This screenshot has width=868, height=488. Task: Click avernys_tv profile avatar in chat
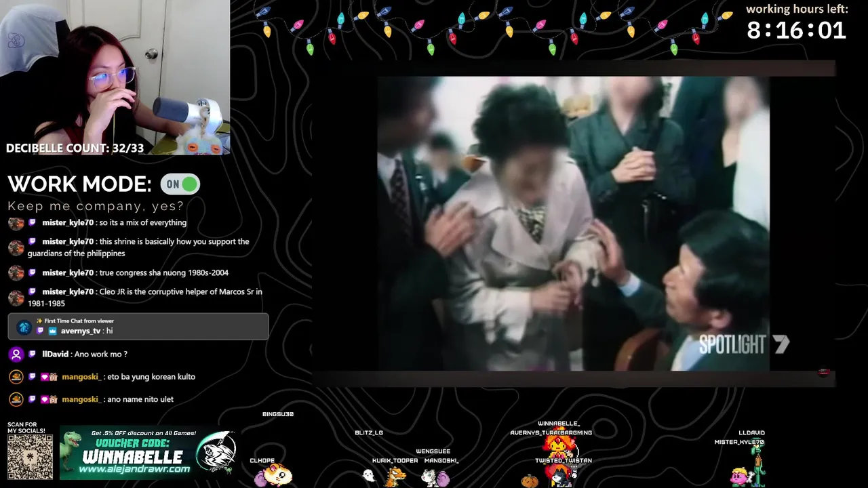click(24, 327)
